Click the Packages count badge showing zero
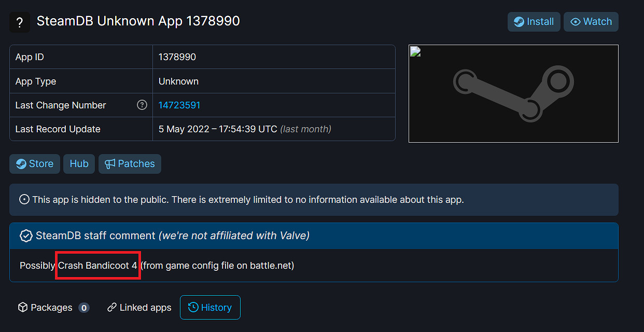This screenshot has width=644, height=332. (84, 307)
